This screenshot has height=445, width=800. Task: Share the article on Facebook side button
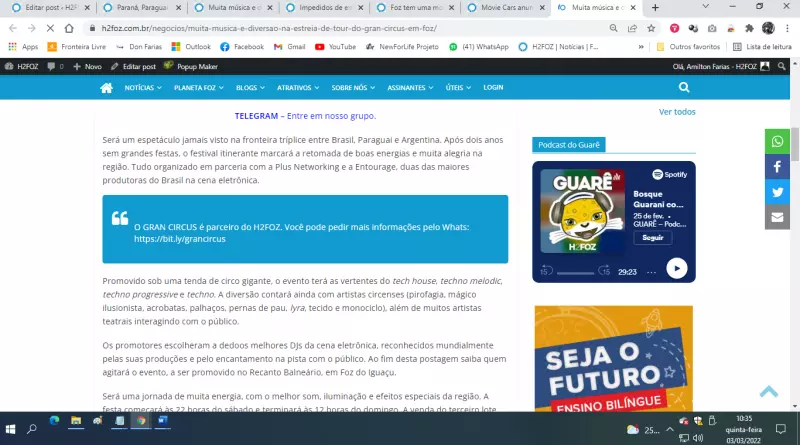pyautogui.click(x=778, y=165)
